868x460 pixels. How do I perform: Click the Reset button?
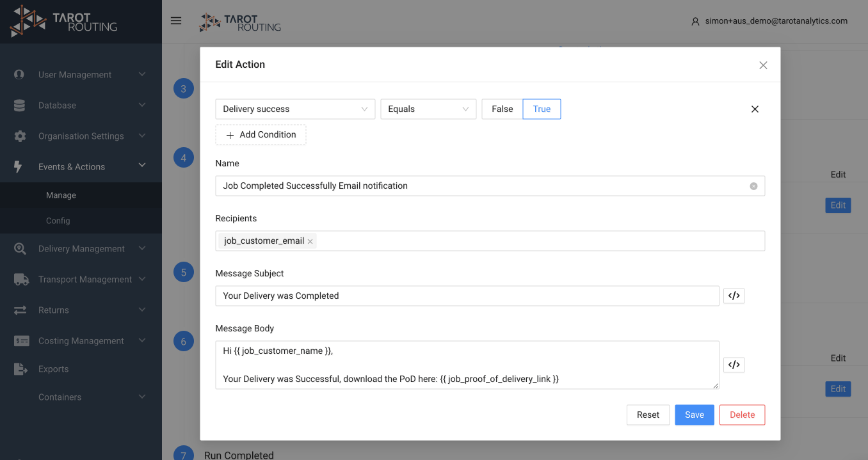pos(648,415)
